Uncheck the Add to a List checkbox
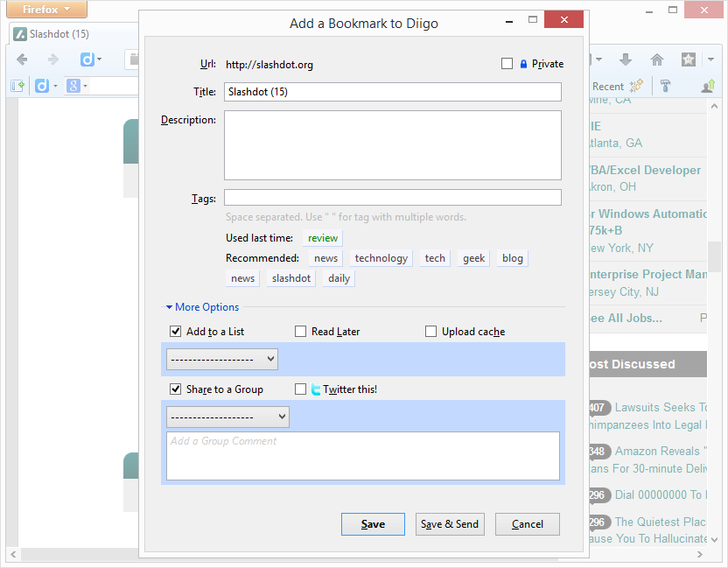Image resolution: width=728 pixels, height=568 pixels. [x=176, y=331]
